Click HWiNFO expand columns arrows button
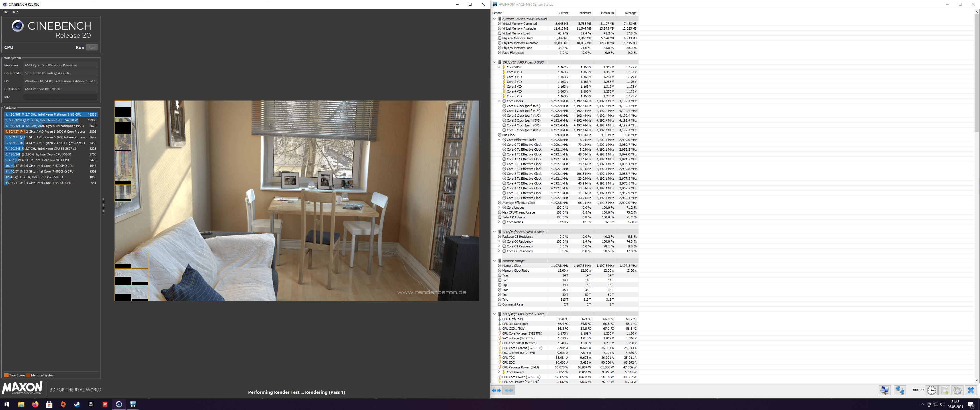Viewport: 980px width, 410px height. pos(497,390)
